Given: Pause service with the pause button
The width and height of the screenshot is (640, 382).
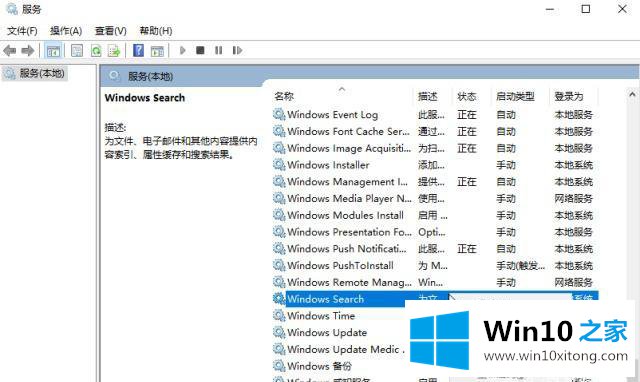Looking at the screenshot, I should coord(219,50).
